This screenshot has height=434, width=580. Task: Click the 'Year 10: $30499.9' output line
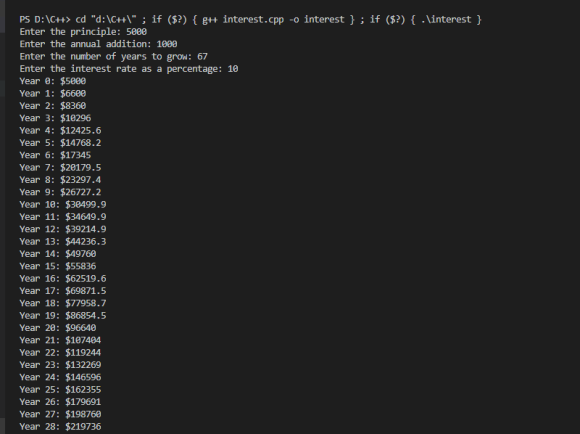63,204
